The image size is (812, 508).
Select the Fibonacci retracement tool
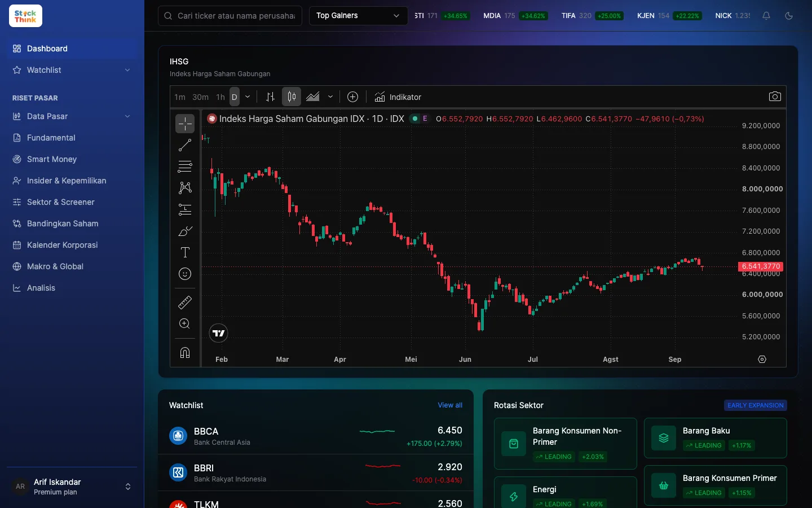(185, 167)
